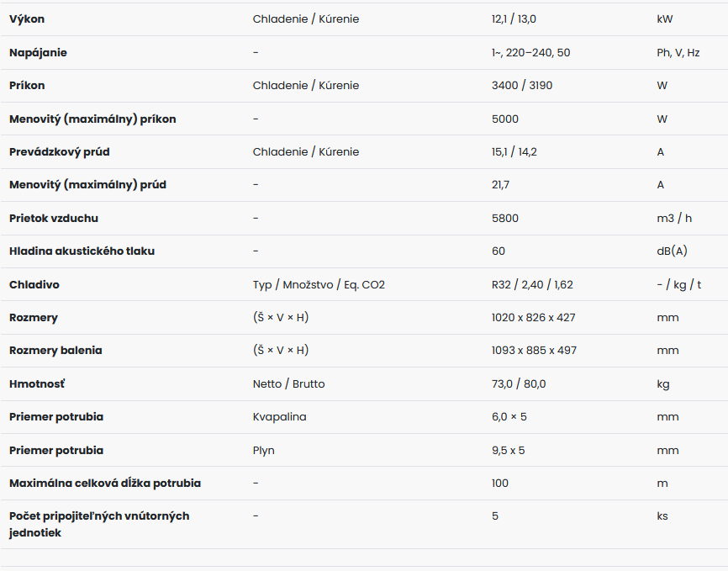This screenshot has height=571, width=728.
Task: Select the dB(A) unit cell
Action: point(672,251)
